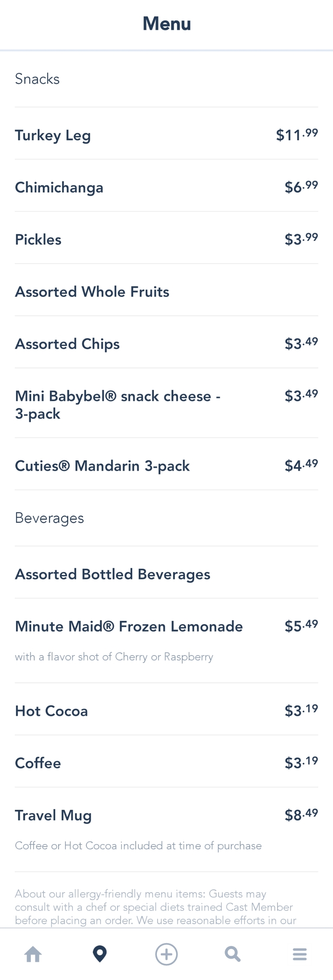This screenshot has width=333, height=980.
Task: Select Assorted Whole Fruits
Action: [x=92, y=292]
